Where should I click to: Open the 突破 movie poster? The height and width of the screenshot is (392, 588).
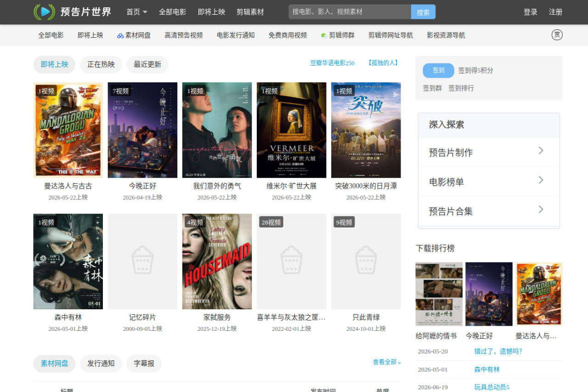[366, 130]
